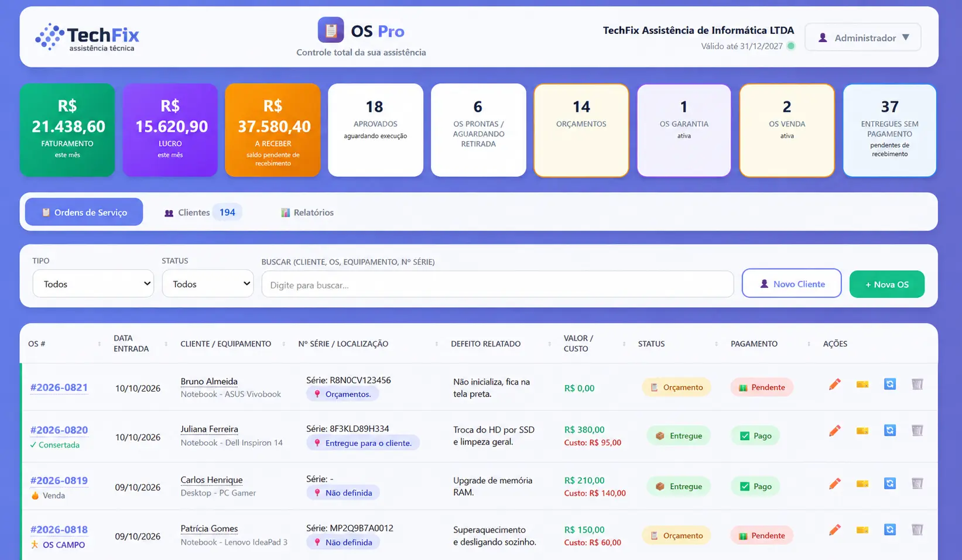Click the 194 clients count badge
This screenshot has width=962, height=560.
pos(227,212)
